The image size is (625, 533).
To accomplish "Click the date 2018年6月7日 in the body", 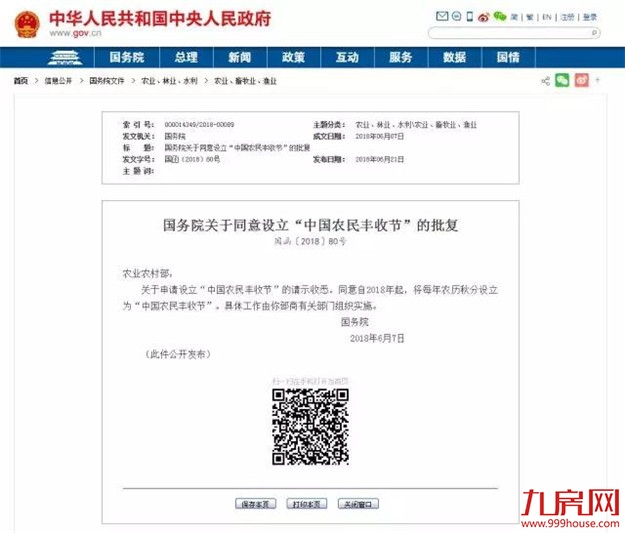I will (x=377, y=338).
